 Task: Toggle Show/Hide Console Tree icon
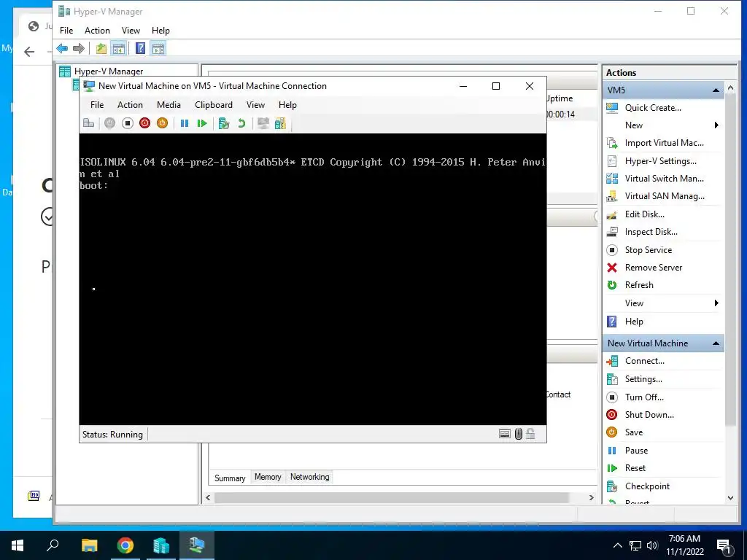pyautogui.click(x=118, y=48)
